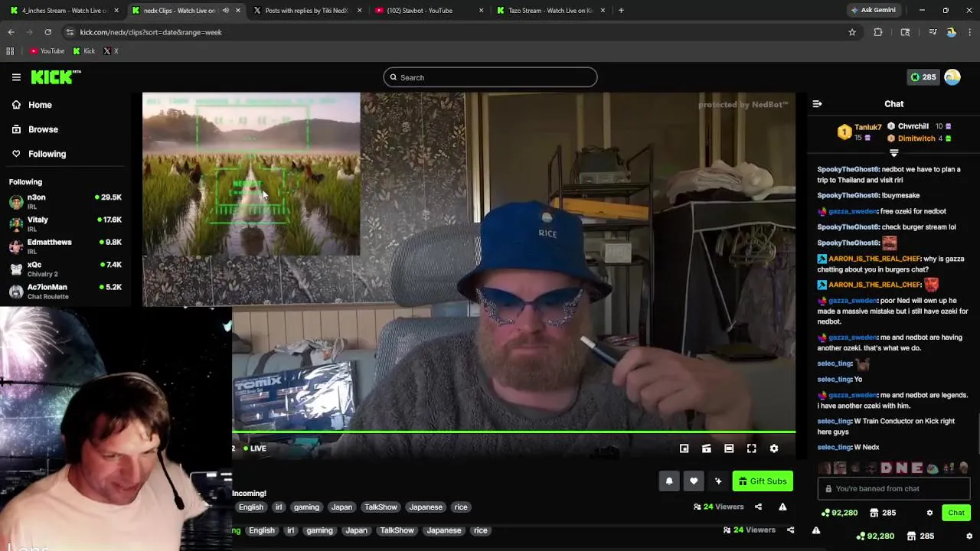The height and width of the screenshot is (551, 980).
Task: Switch to Posts with replies by Tiki tab
Action: 306,11
